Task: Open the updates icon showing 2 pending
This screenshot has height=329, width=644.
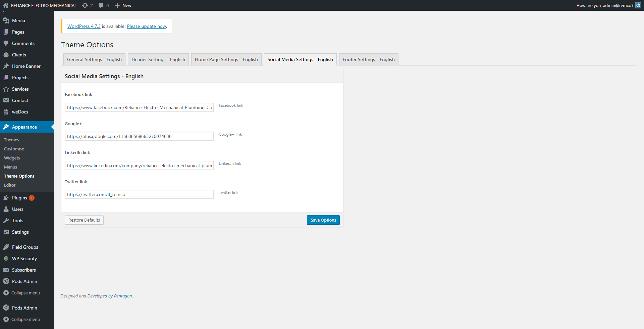Action: 85,5
